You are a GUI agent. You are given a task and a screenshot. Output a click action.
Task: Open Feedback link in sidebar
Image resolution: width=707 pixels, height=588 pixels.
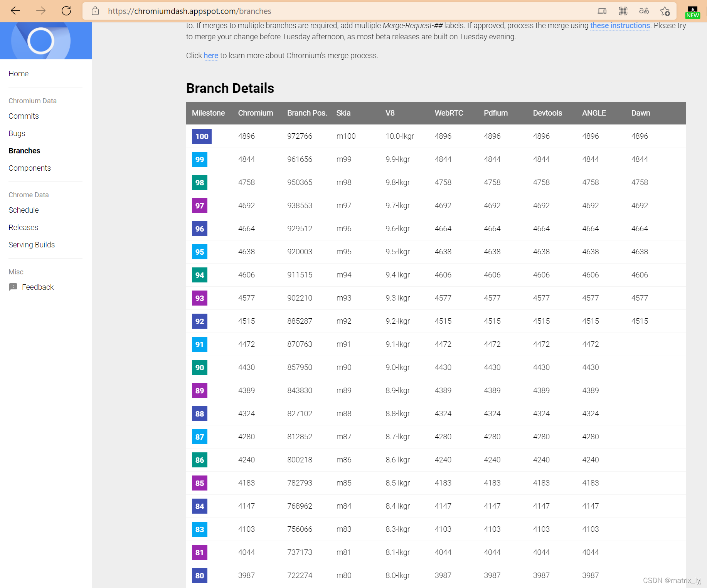click(38, 287)
